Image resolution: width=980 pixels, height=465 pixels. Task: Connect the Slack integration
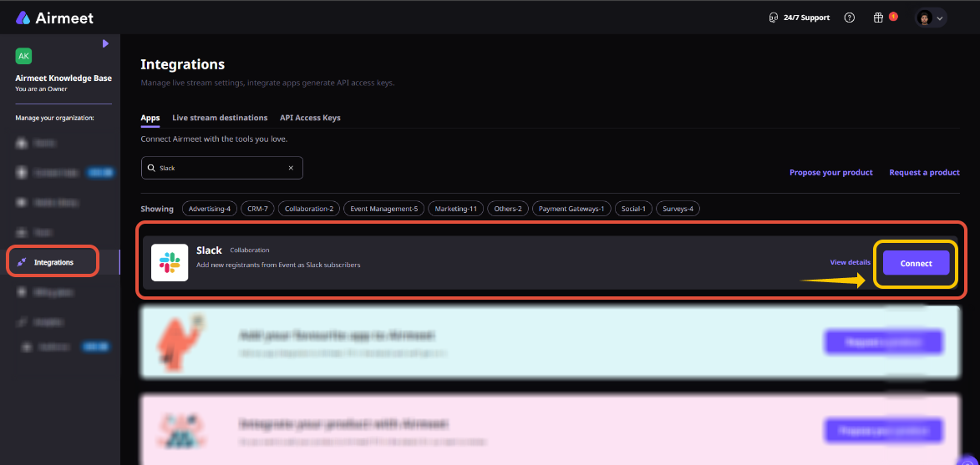pos(917,263)
